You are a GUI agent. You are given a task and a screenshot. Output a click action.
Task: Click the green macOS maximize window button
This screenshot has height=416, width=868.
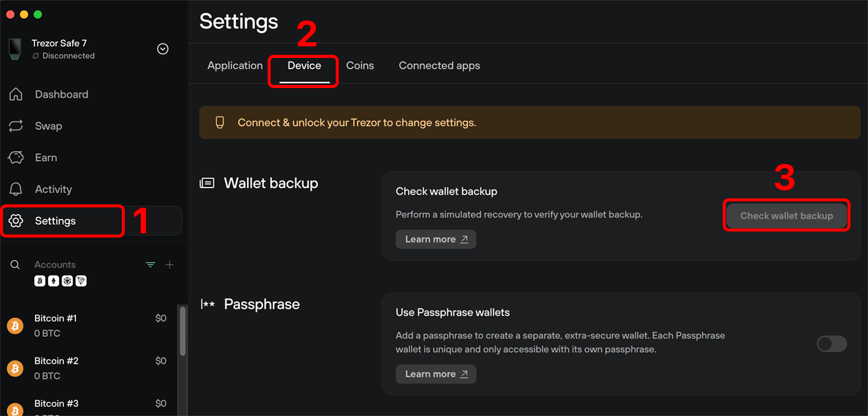pyautogui.click(x=38, y=14)
